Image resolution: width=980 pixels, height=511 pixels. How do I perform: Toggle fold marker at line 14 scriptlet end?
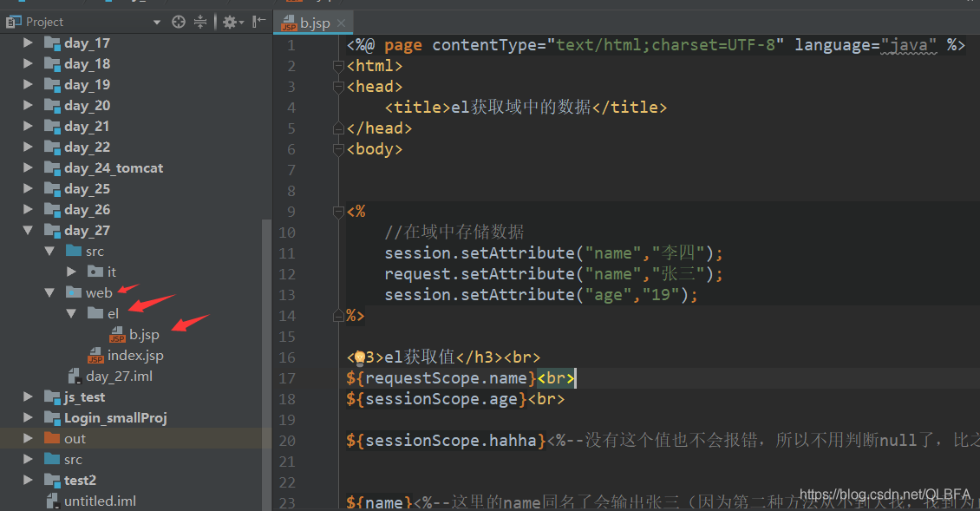[339, 315]
